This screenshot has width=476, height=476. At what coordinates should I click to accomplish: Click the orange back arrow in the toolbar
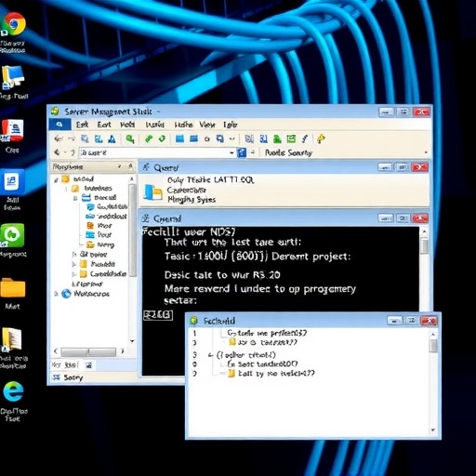click(x=59, y=139)
